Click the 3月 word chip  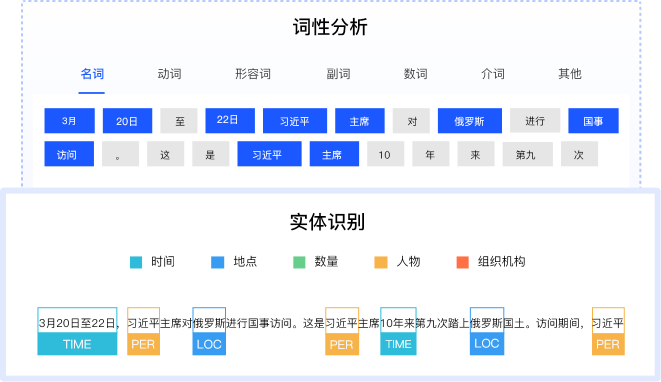point(70,121)
